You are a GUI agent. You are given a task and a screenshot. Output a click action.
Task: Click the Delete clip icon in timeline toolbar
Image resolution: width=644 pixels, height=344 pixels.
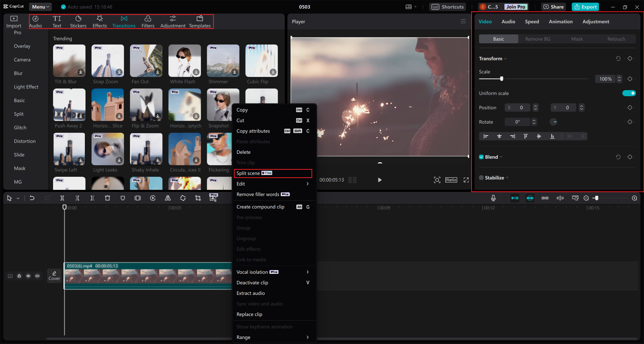107,198
